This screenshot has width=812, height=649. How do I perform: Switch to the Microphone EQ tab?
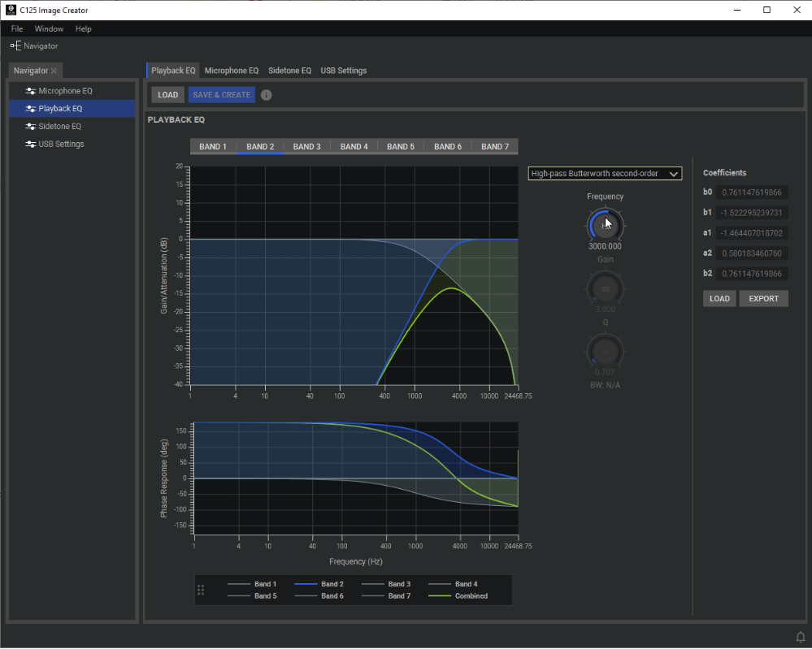click(x=232, y=71)
